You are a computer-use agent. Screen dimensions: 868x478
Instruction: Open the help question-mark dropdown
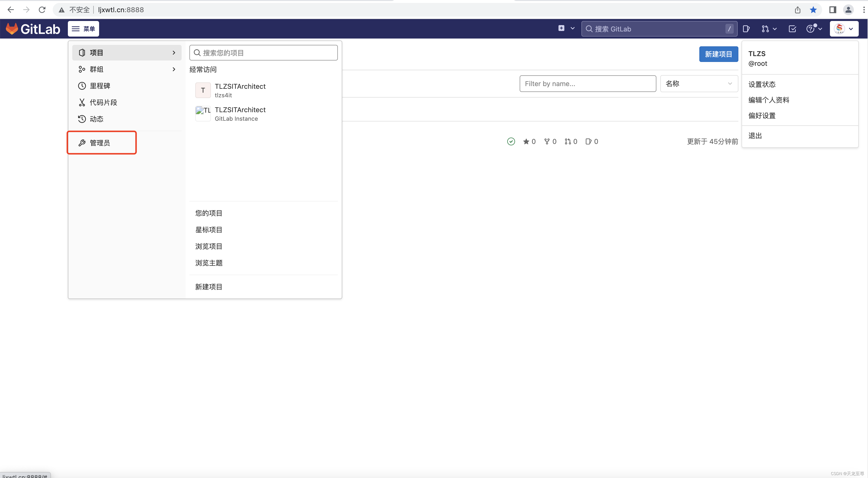tap(814, 29)
